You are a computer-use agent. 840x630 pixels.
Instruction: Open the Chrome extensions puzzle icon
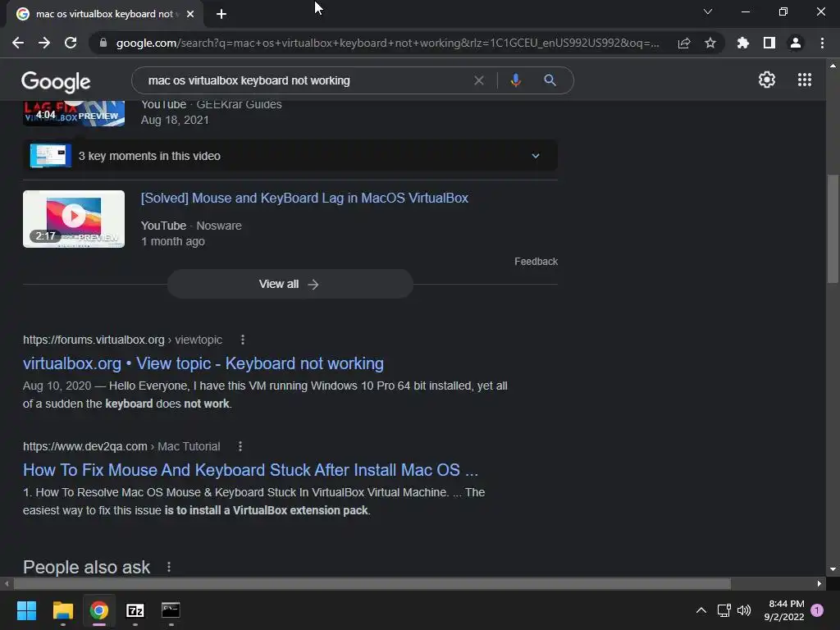(743, 43)
